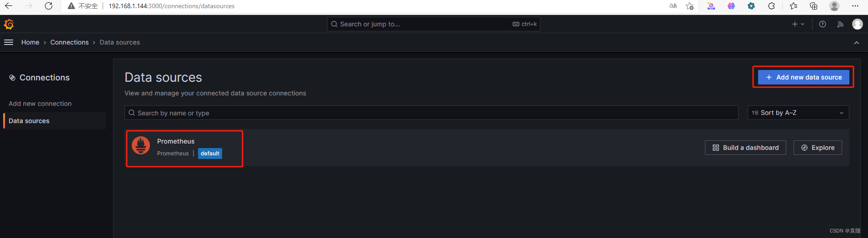Add page to browser favorites star
Screen dimensions: 868x238
(x=689, y=6)
